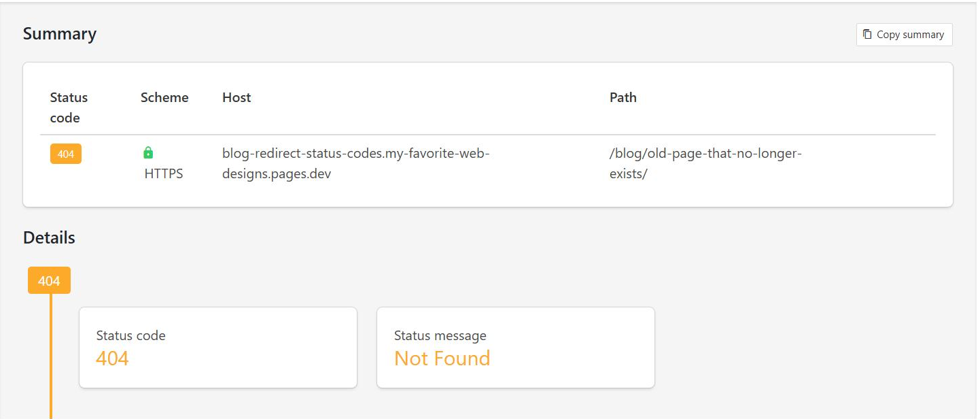Click the /blog/old-page-that-no-longer-exists/ path
Screen dimensions: 980x419
coord(705,164)
